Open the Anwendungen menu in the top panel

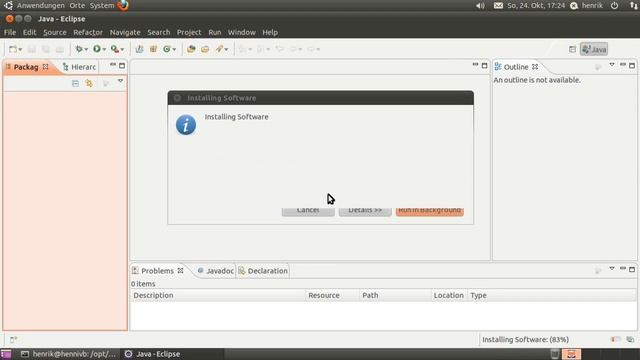[x=40, y=5]
